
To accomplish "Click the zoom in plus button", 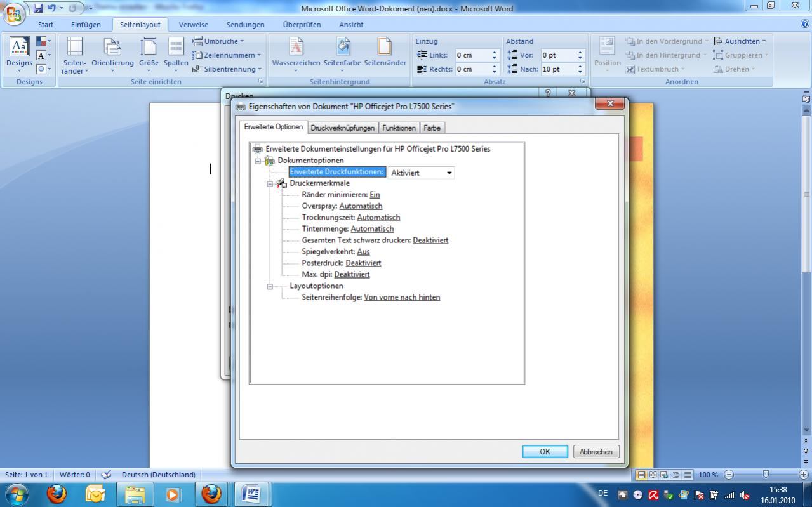I will (804, 475).
